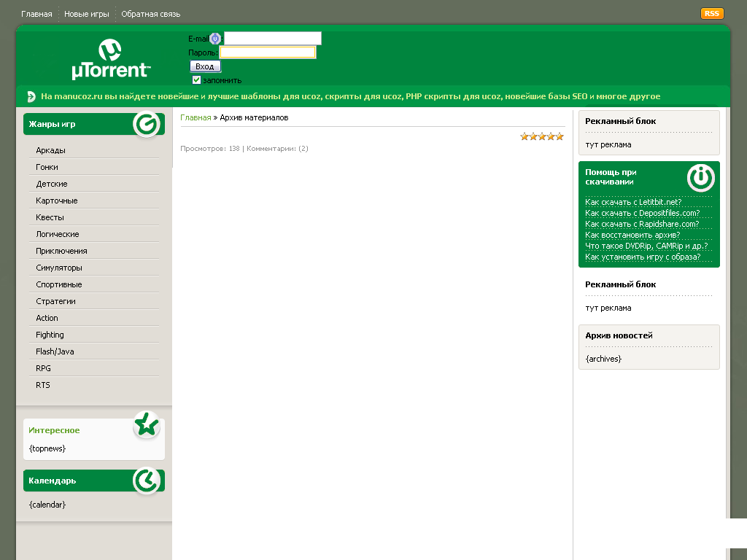Open Что такое DVDRip, CAMRip и др.? link
Viewport: 747px width, 560px height.
coord(646,246)
